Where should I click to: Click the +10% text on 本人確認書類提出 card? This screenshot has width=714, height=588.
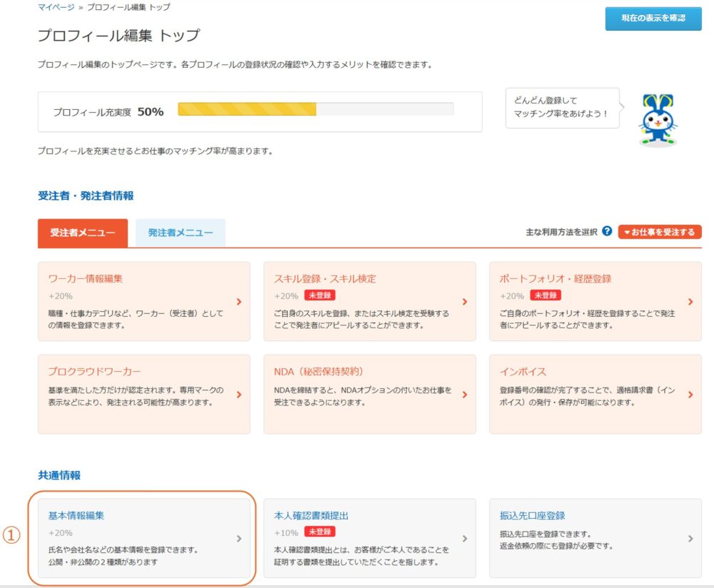click(286, 532)
